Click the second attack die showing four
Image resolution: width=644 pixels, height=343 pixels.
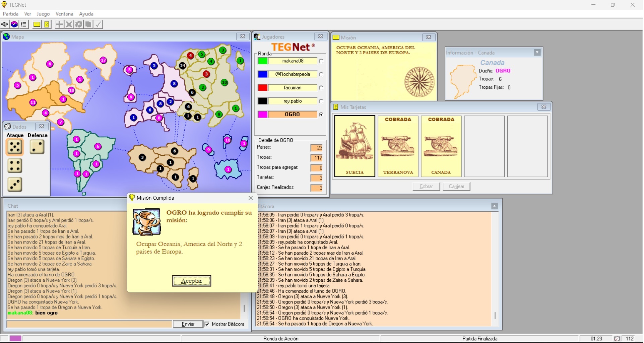pos(15,166)
